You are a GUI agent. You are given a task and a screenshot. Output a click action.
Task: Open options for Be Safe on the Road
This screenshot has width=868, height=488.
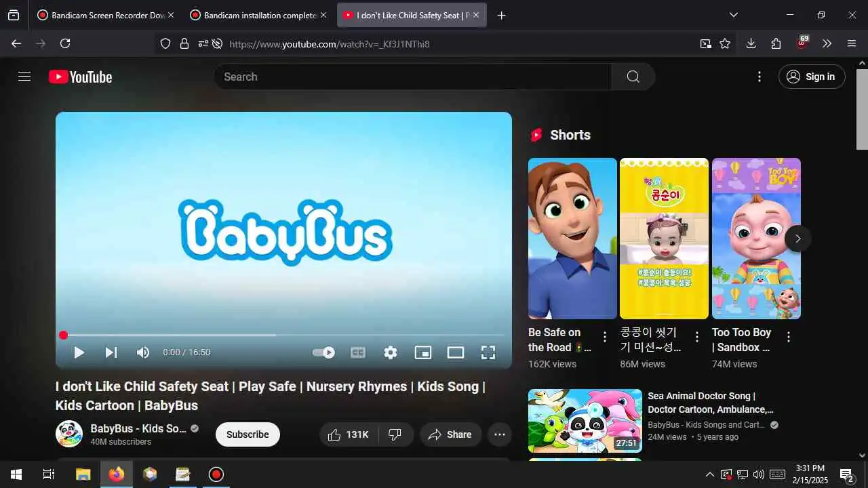tap(605, 337)
